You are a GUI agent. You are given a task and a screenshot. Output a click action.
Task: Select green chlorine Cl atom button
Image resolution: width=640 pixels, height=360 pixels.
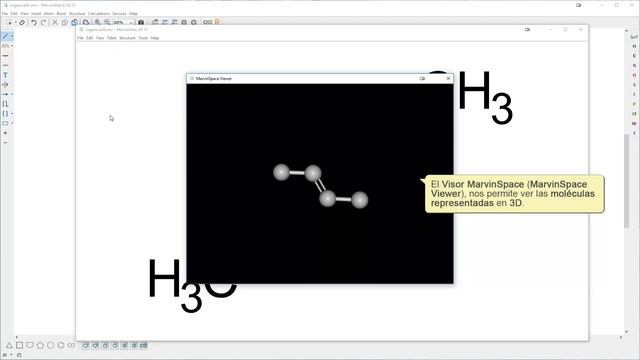[634, 114]
